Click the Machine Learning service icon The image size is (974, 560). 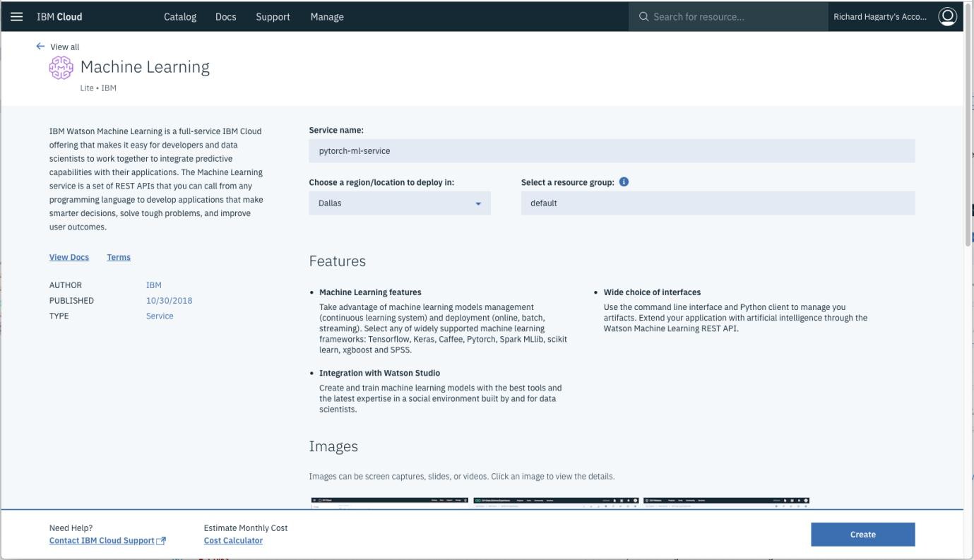(60, 66)
